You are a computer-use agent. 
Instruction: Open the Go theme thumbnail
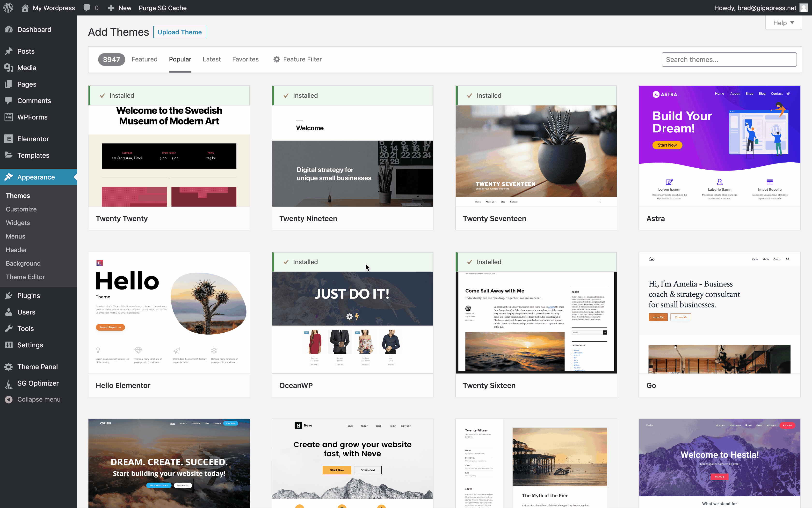point(719,313)
